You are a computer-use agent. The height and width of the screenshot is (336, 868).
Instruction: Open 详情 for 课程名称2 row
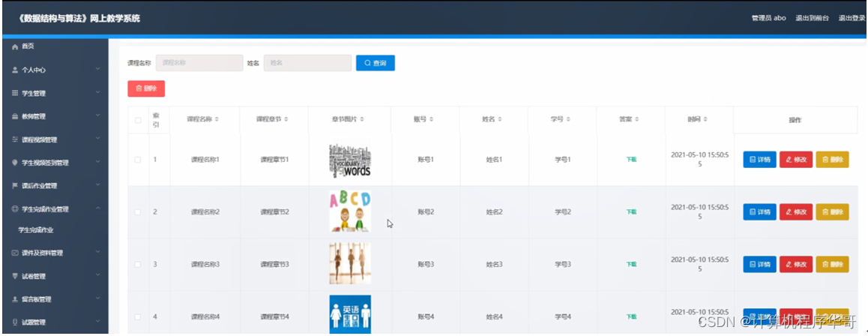(x=759, y=212)
